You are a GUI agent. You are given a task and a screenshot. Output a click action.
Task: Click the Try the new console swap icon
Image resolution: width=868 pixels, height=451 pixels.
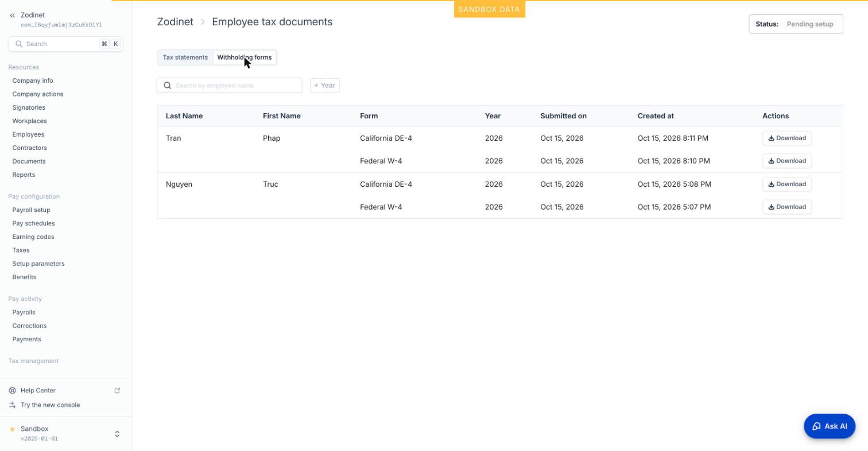(x=12, y=405)
